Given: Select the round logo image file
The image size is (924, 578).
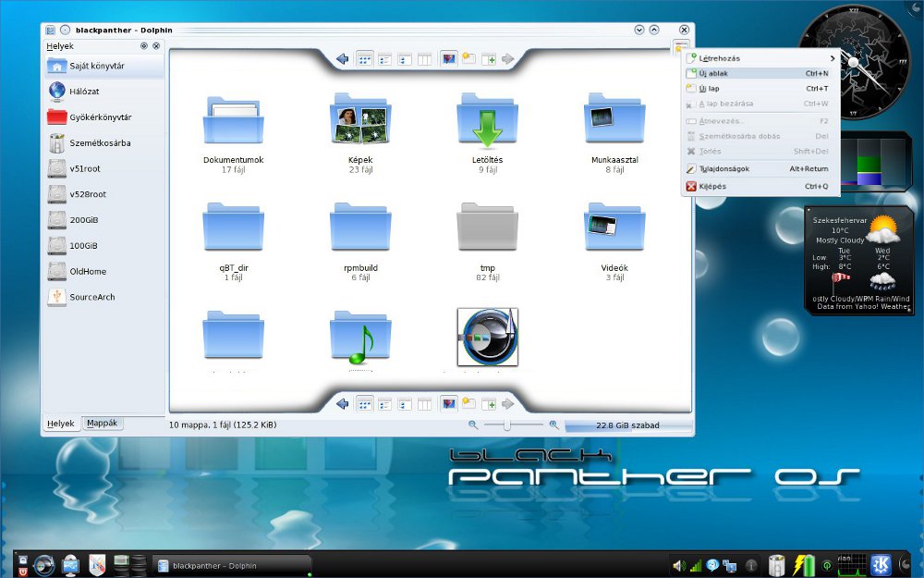Looking at the screenshot, I should pyautogui.click(x=487, y=337).
